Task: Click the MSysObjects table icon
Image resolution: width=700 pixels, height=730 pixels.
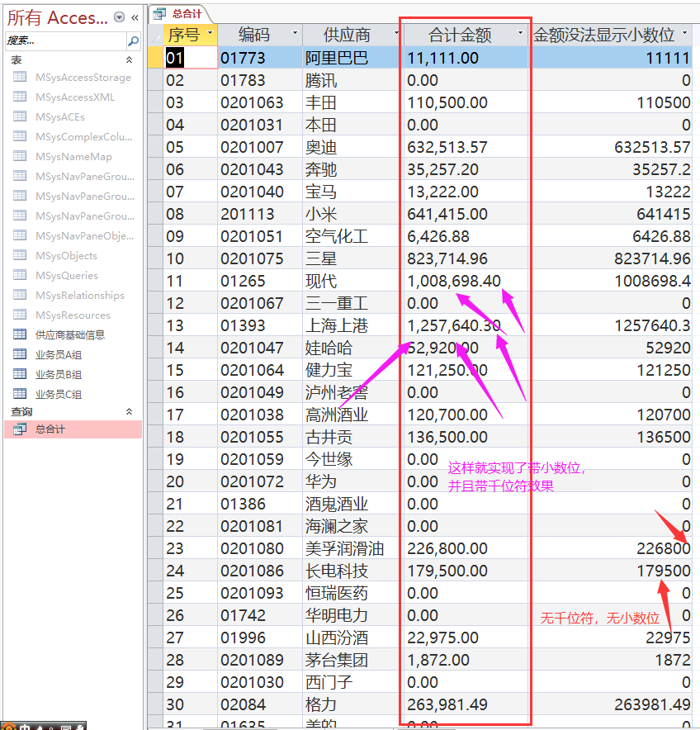Action: click(20, 256)
